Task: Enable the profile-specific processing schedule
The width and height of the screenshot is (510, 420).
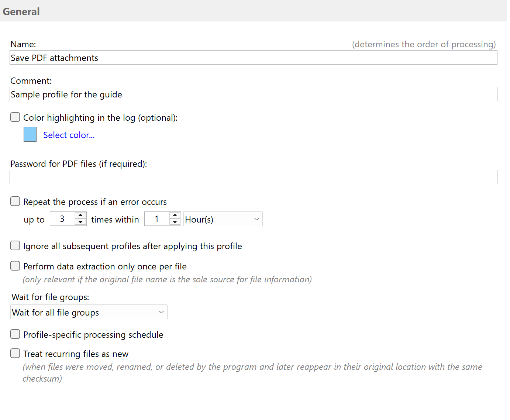Action: pyautogui.click(x=15, y=334)
